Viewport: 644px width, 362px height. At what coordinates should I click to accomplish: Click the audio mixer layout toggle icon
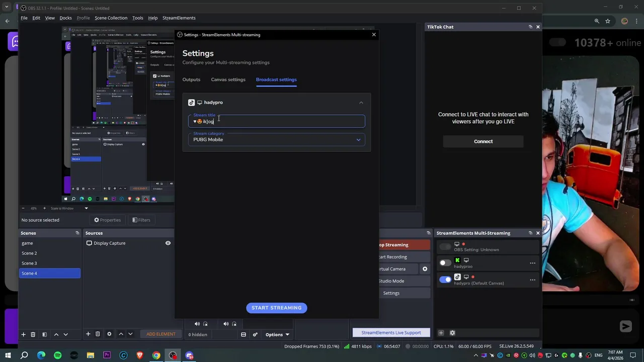pyautogui.click(x=244, y=335)
